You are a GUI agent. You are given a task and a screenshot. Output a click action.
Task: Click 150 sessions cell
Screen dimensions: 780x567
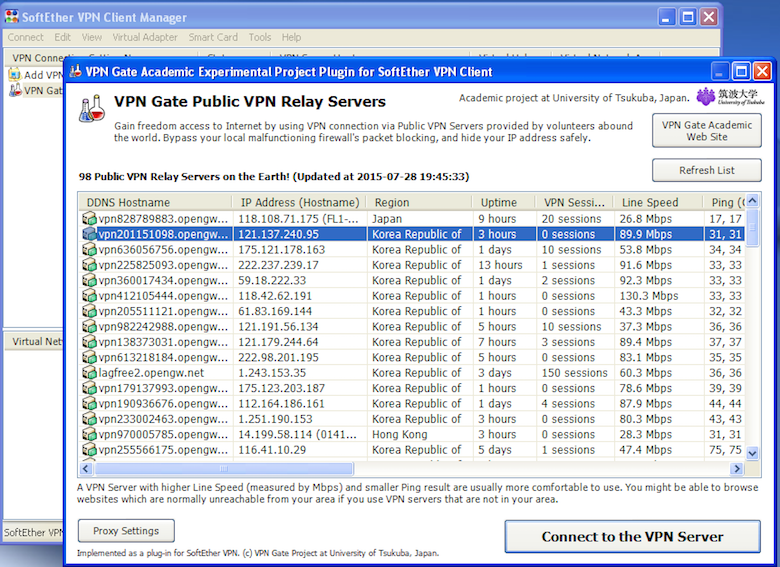[x=575, y=373]
